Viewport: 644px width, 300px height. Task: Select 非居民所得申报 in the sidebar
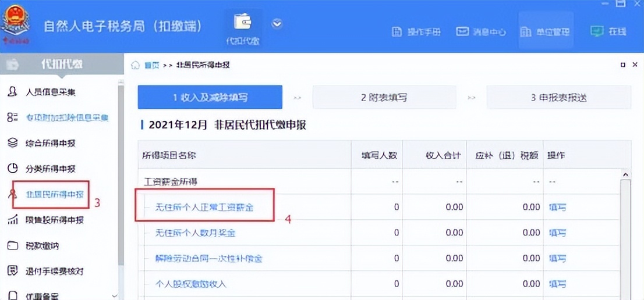[54, 194]
